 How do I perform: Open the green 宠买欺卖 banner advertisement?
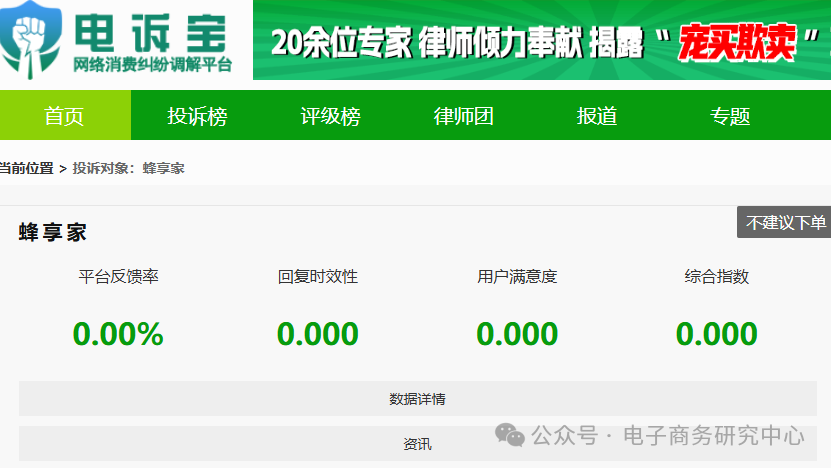click(542, 40)
